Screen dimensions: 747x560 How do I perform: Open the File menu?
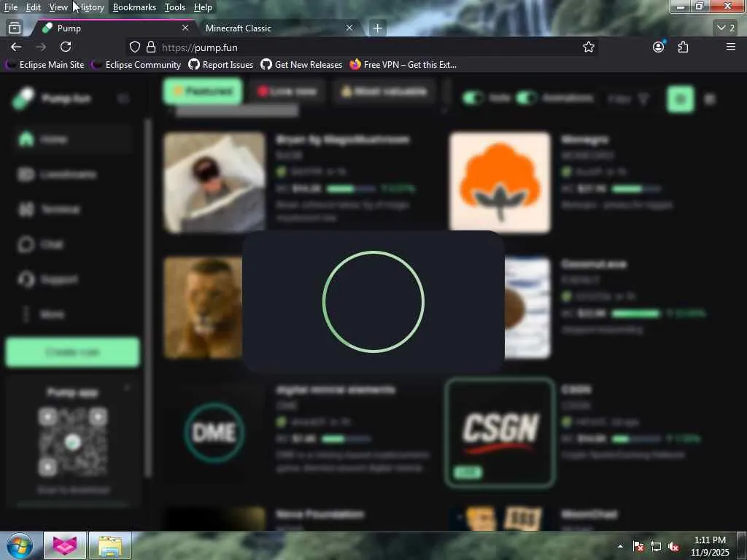[10, 7]
